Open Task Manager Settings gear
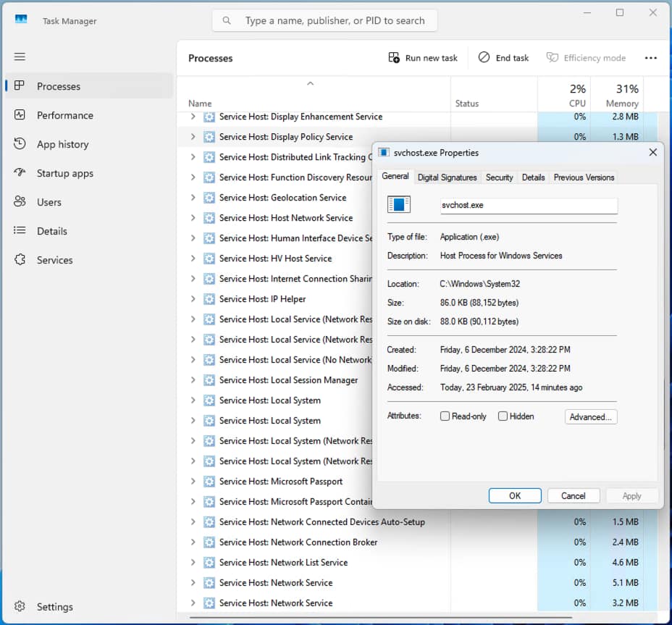 (x=20, y=607)
